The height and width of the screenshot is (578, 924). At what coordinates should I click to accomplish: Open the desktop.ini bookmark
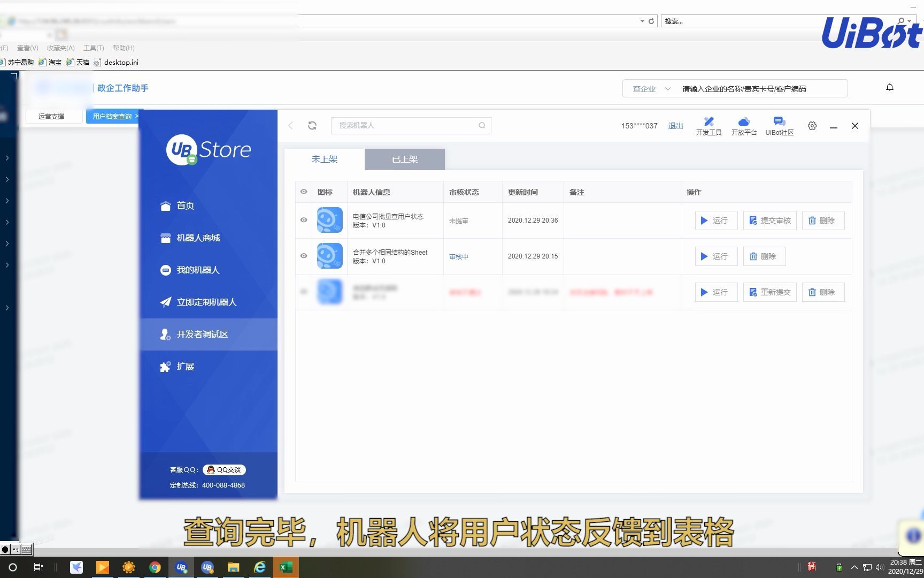(116, 62)
